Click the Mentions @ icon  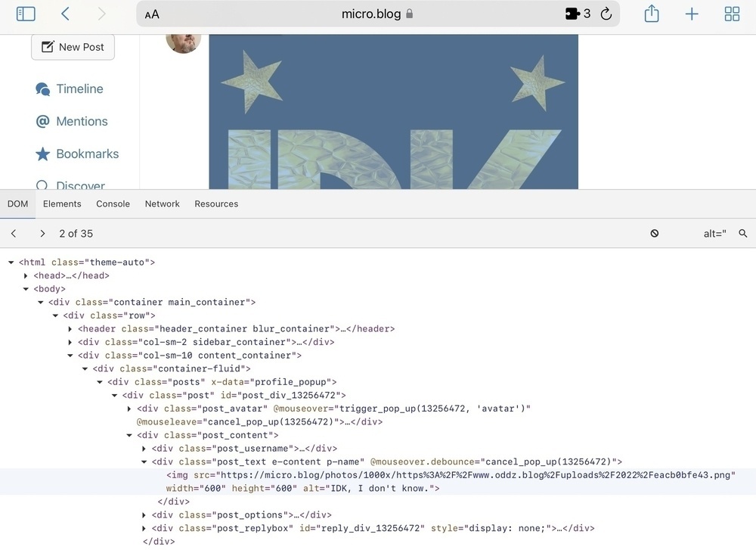pos(42,121)
